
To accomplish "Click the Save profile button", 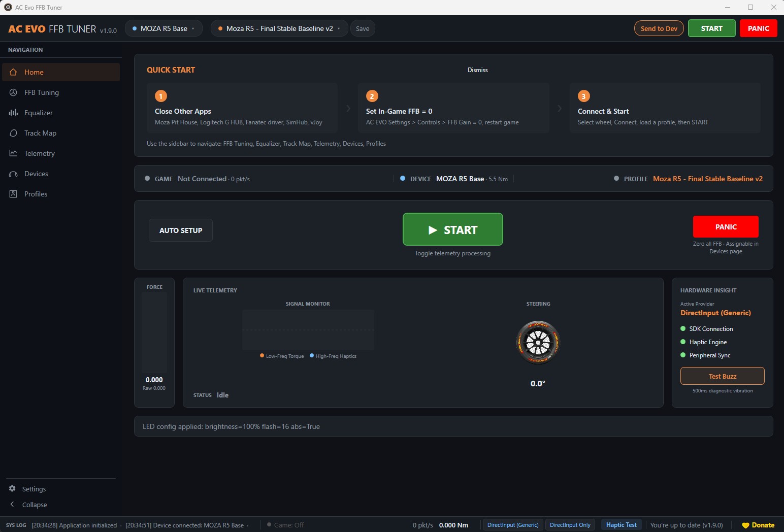I will 363,28.
